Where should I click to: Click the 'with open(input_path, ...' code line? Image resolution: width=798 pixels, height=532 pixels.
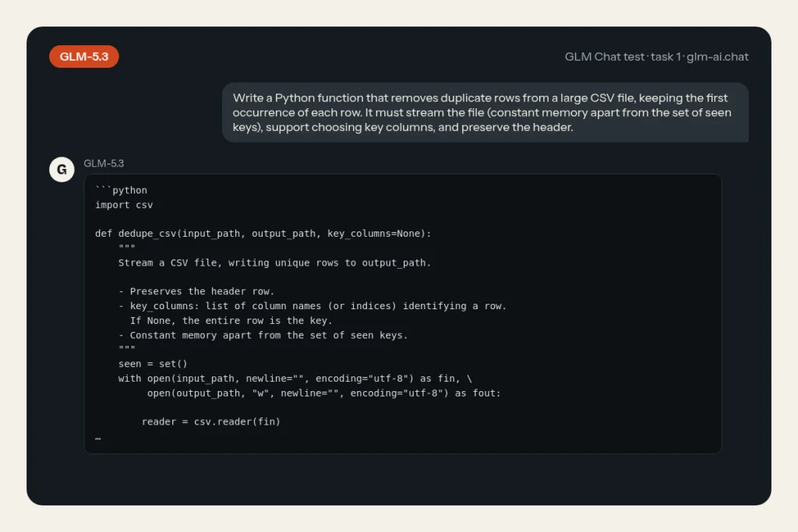tap(295, 379)
